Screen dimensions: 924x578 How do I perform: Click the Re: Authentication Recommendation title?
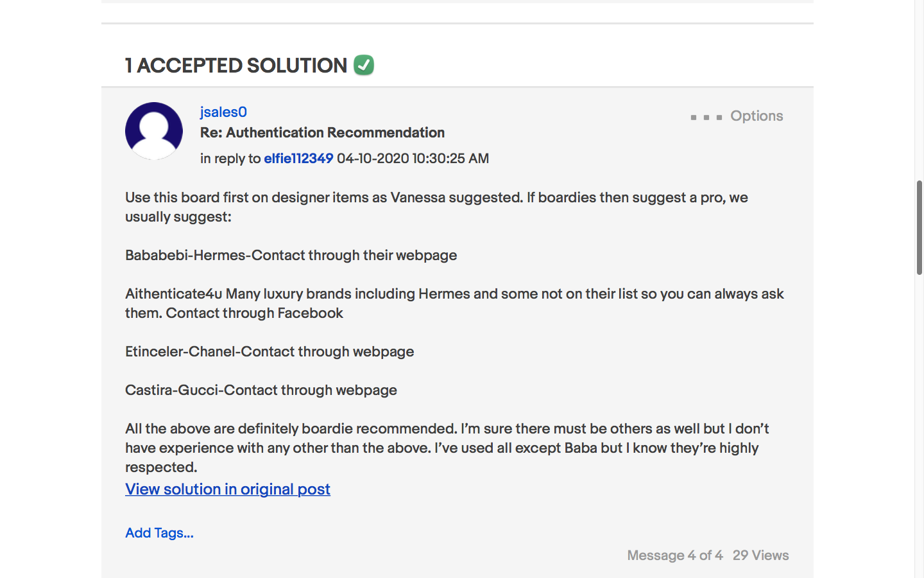tap(322, 132)
